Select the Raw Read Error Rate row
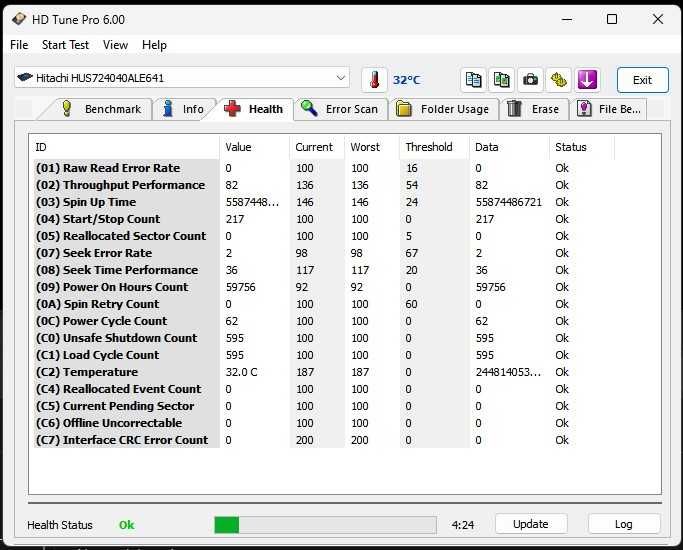This screenshot has width=683, height=550. point(324,168)
